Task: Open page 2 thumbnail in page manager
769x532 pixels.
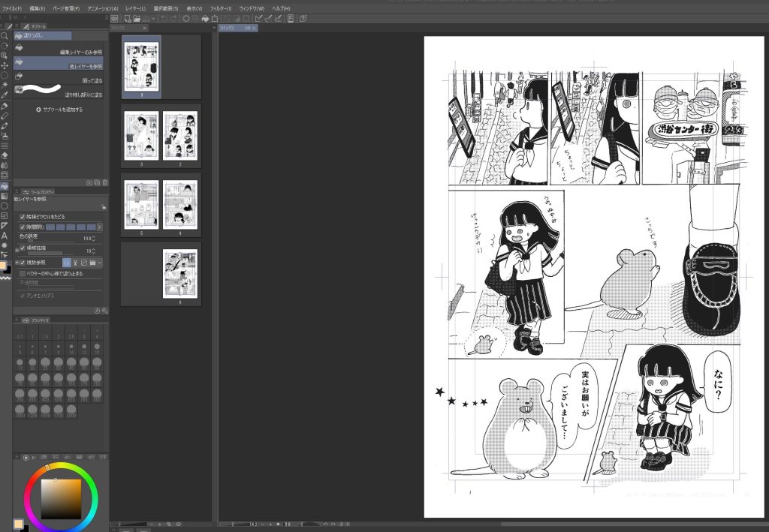Action: pos(179,136)
